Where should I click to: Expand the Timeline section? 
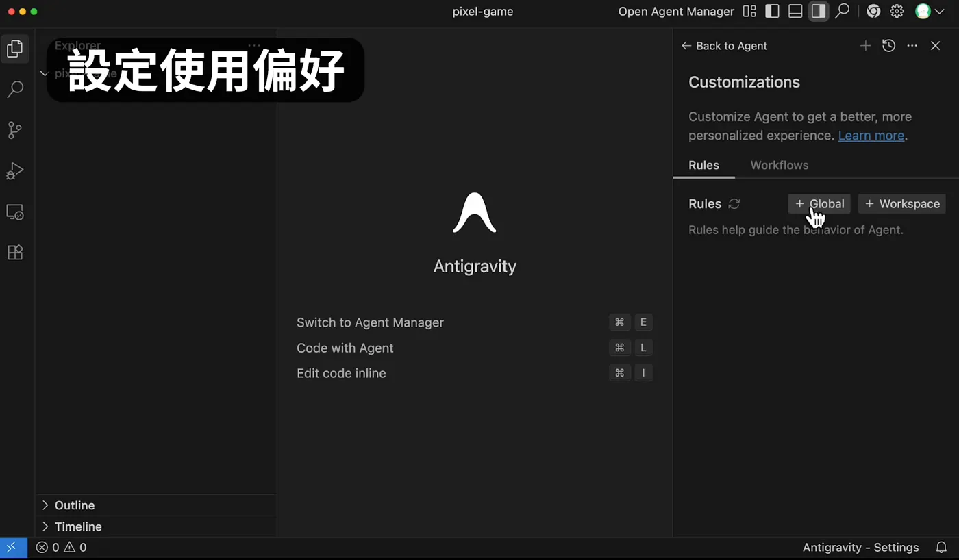pos(155,526)
